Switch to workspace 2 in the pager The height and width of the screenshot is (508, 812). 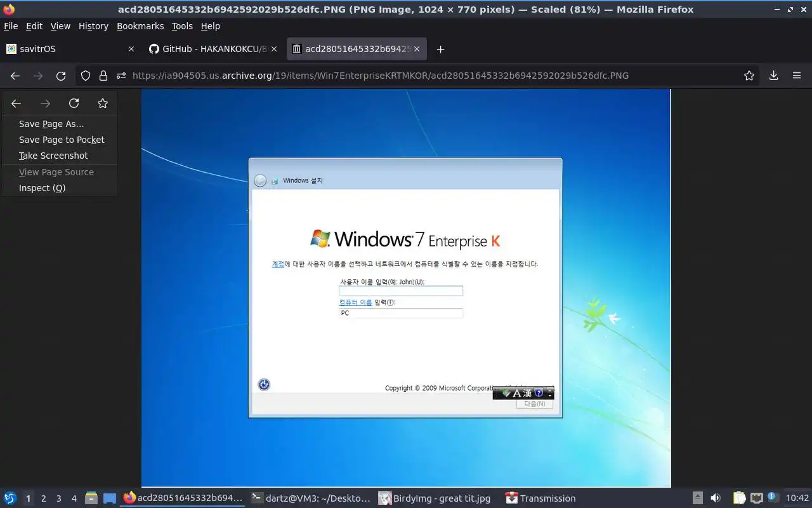[x=43, y=498]
